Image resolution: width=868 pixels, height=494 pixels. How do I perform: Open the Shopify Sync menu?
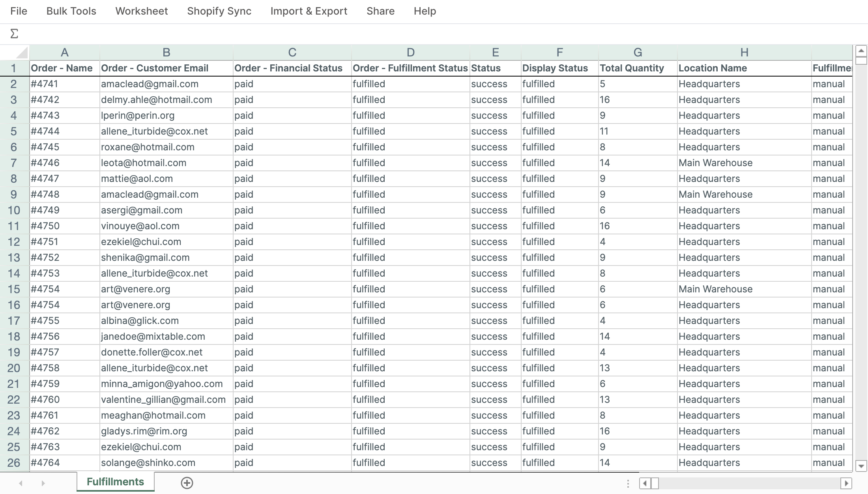[219, 11]
